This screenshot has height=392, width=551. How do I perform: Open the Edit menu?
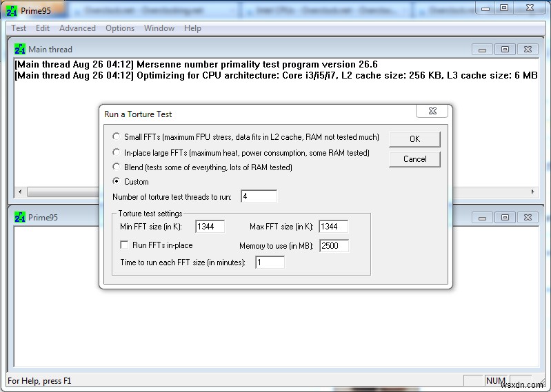[x=43, y=28]
